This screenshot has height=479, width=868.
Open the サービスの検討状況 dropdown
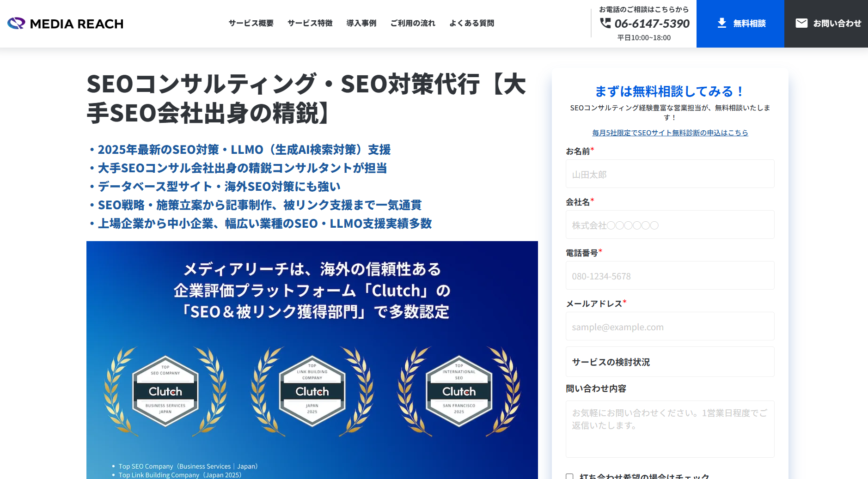(670, 362)
